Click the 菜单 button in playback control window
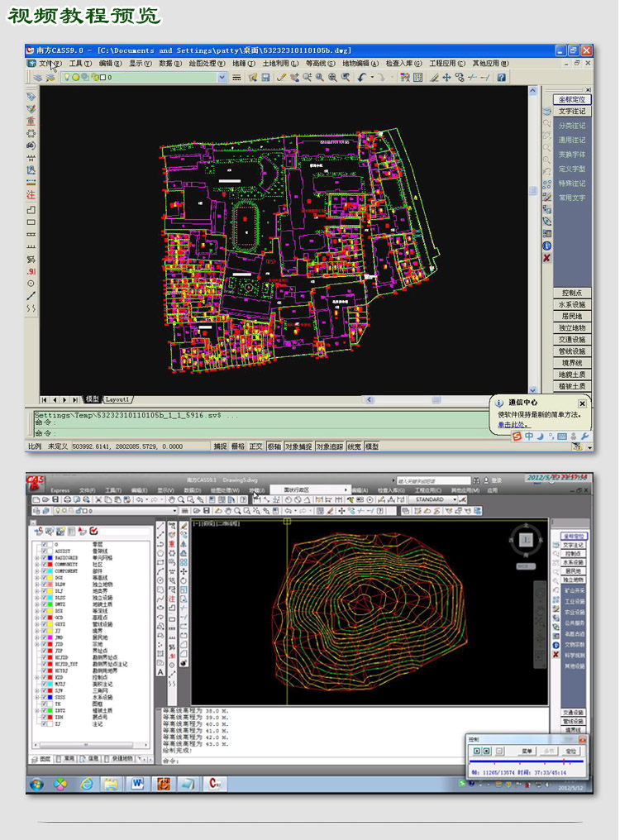Image resolution: width=620 pixels, height=840 pixels. click(x=527, y=751)
